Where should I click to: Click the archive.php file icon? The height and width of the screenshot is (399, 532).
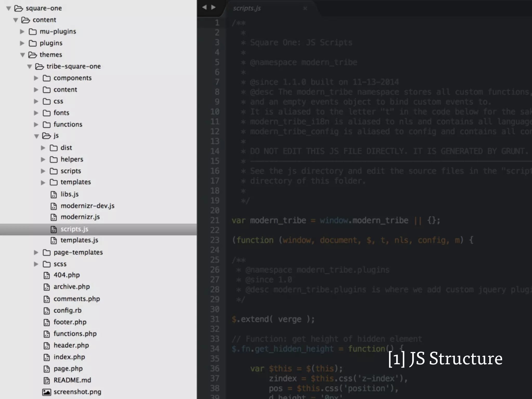(46, 287)
